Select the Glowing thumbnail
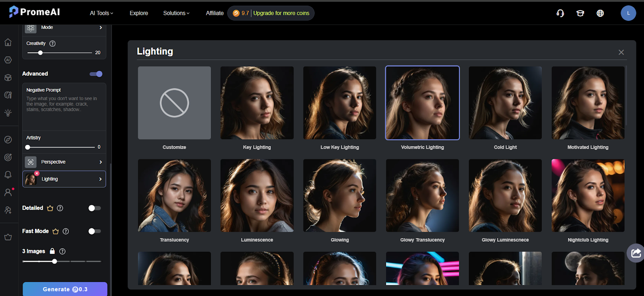 coord(340,195)
